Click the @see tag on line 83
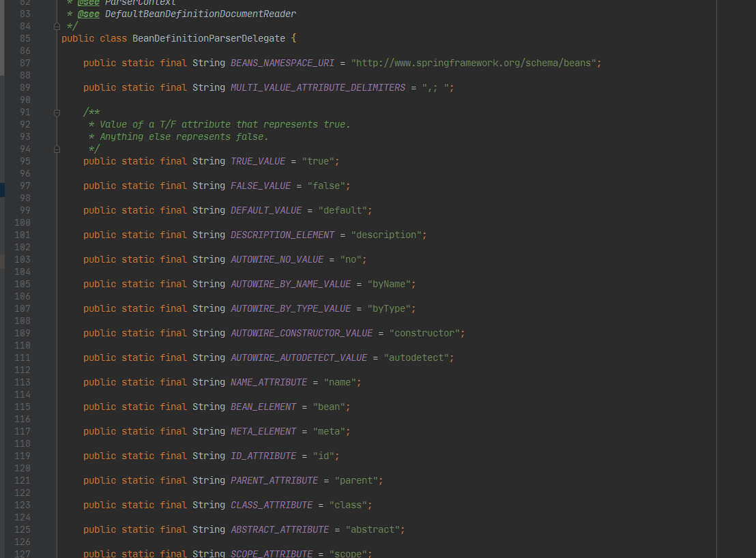The image size is (756, 558). click(89, 14)
